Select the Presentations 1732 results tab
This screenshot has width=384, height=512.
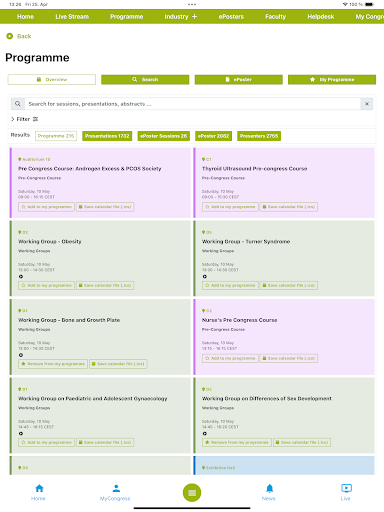(x=107, y=136)
